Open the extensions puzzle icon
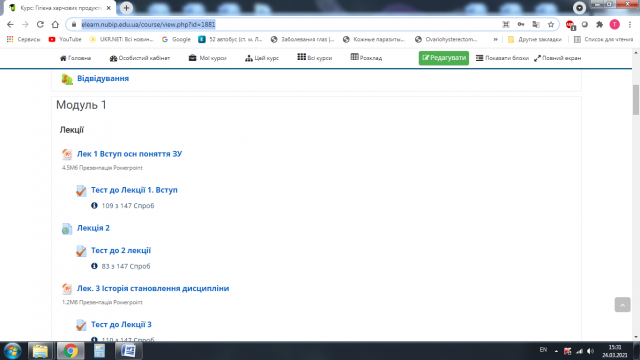 tap(599, 24)
